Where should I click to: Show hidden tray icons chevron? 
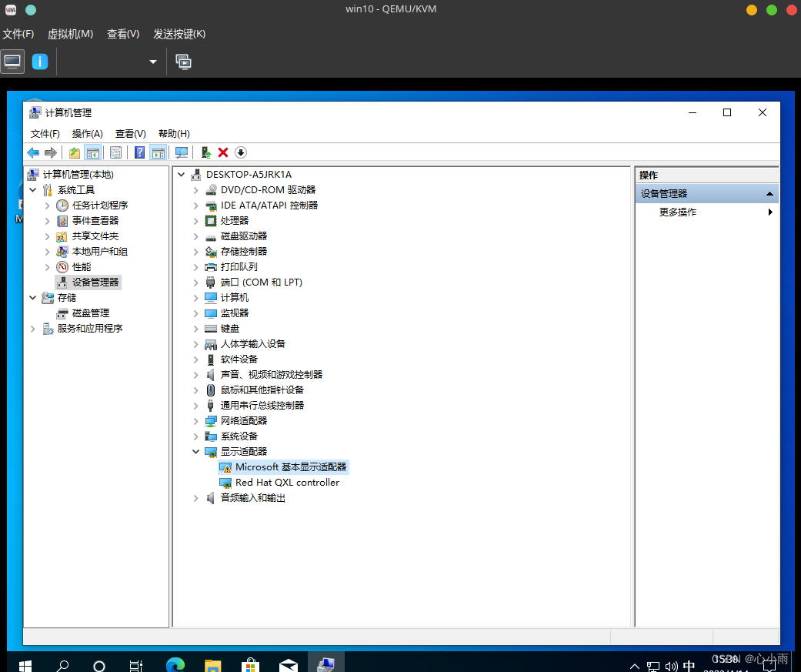click(635, 667)
